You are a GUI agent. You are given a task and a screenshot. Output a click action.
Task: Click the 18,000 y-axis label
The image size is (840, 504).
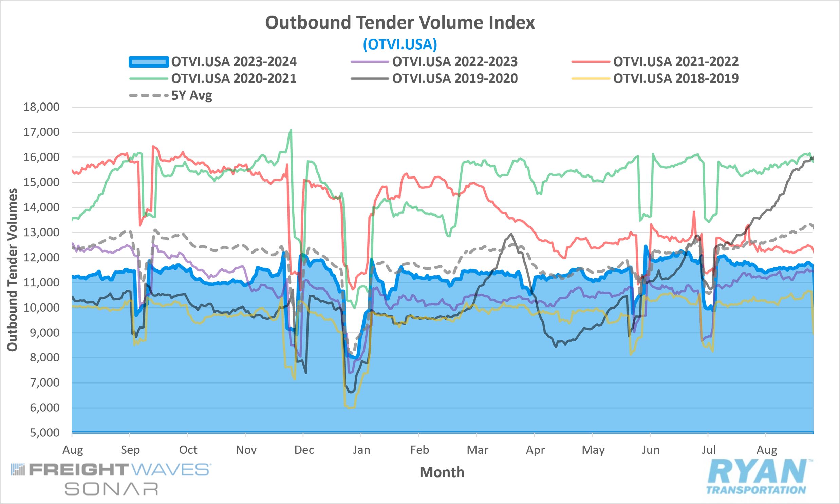point(41,107)
